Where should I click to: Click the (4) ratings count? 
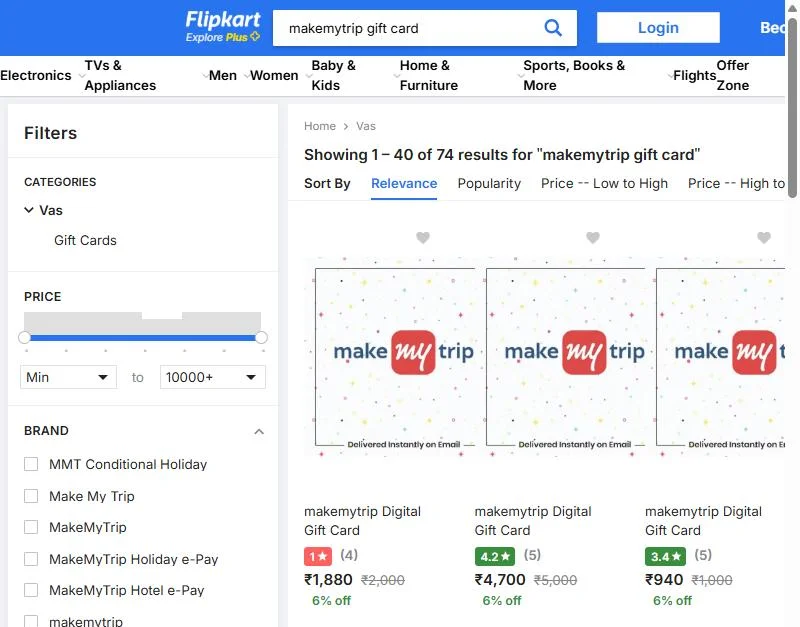point(349,555)
